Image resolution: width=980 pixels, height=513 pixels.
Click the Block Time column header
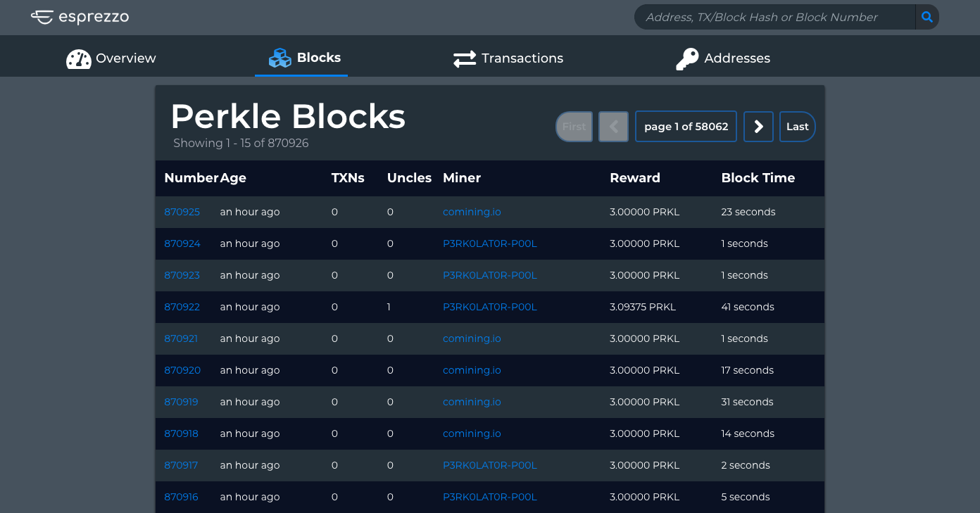pos(758,178)
